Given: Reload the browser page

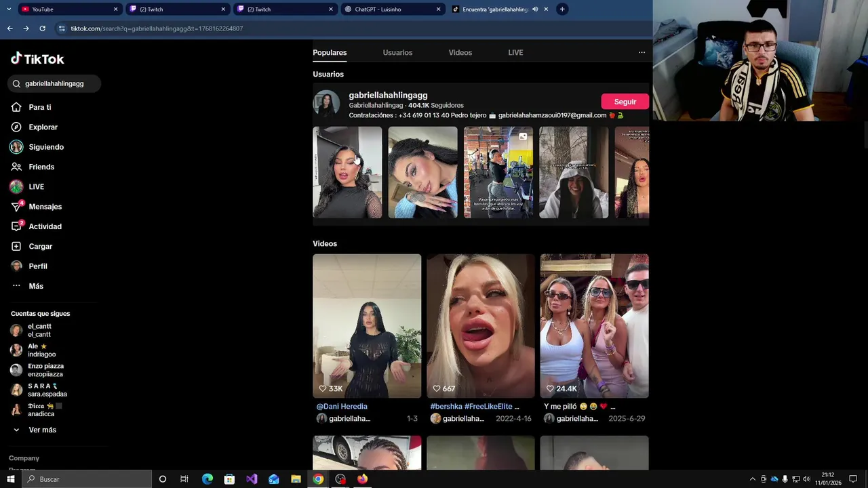Looking at the screenshot, I should click(42, 28).
